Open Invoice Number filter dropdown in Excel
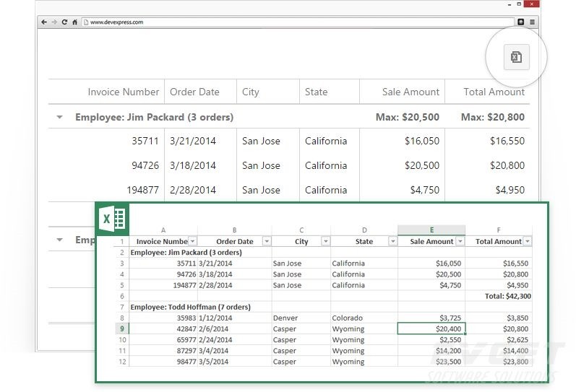This screenshot has width=576, height=392. [192, 241]
